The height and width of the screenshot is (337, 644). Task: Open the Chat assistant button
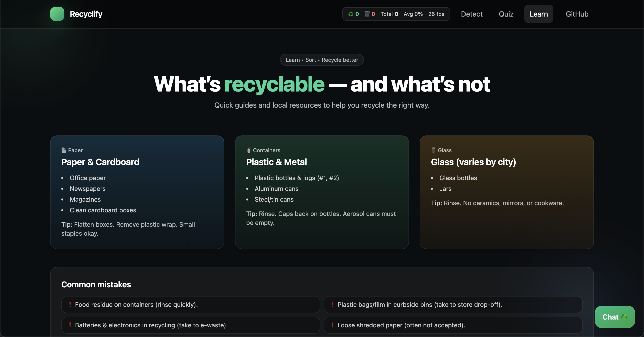tap(614, 317)
